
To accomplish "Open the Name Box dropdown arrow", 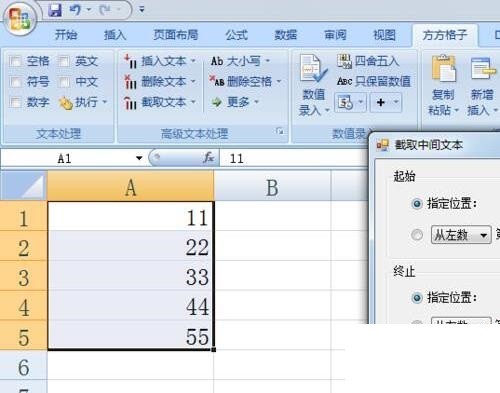I will click(139, 158).
